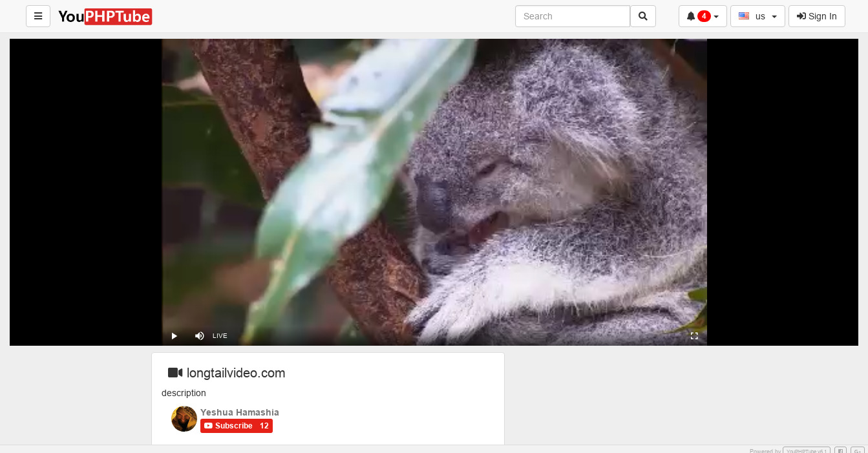
Task: Open the longtailvideo.com video title
Action: 236,373
